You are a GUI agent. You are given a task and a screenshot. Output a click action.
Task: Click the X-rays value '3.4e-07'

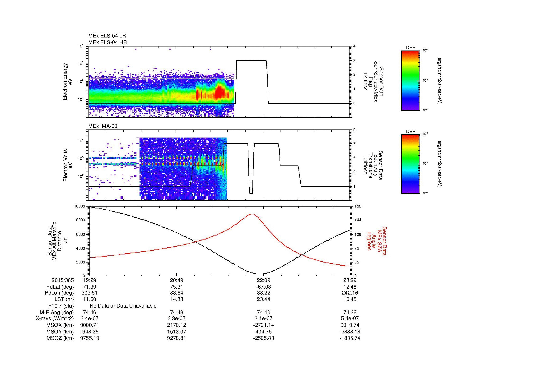(90, 319)
